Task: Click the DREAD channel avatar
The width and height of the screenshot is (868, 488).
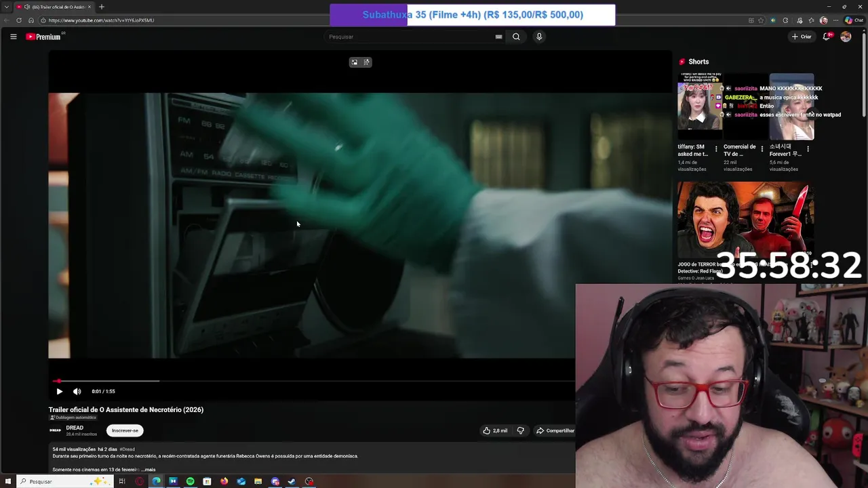Action: click(x=56, y=430)
